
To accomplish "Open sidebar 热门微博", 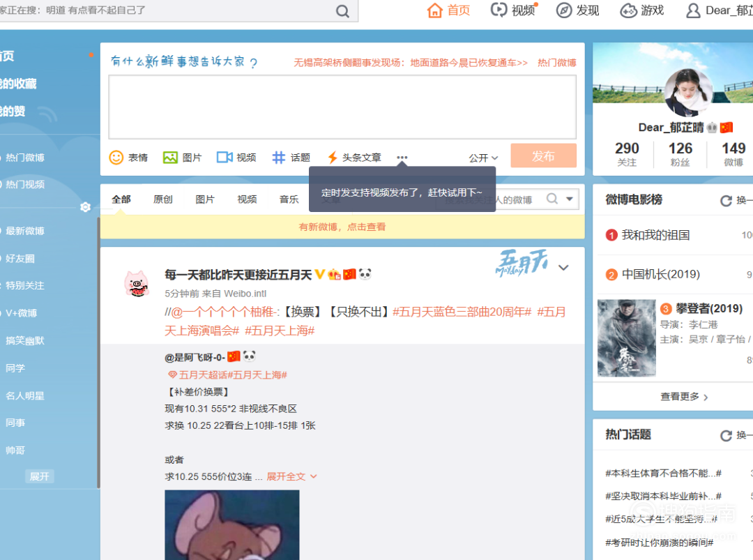I will point(25,158).
